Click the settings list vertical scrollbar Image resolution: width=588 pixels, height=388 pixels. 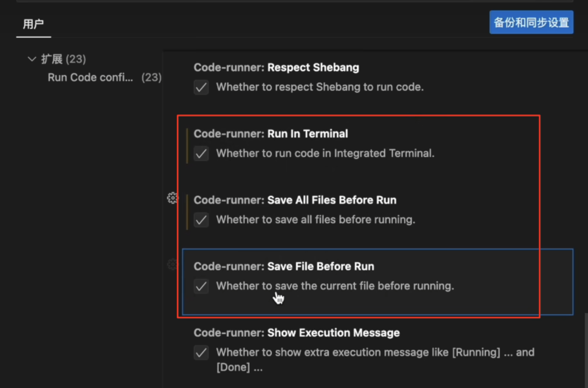pos(586,350)
